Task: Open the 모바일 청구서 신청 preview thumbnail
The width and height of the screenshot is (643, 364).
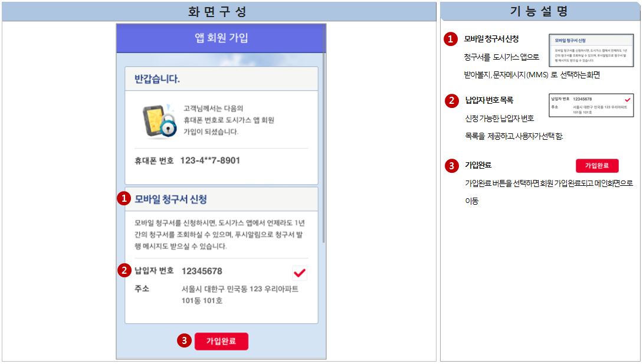Action: pos(590,50)
